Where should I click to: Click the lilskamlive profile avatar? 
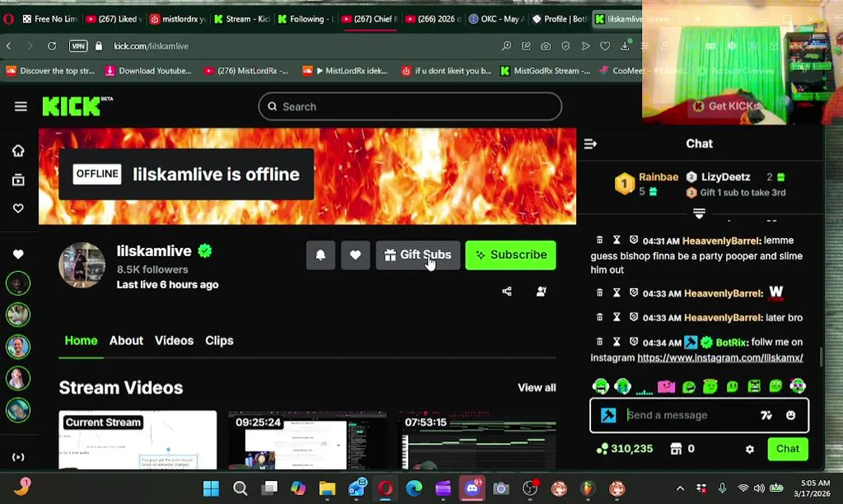point(82,265)
